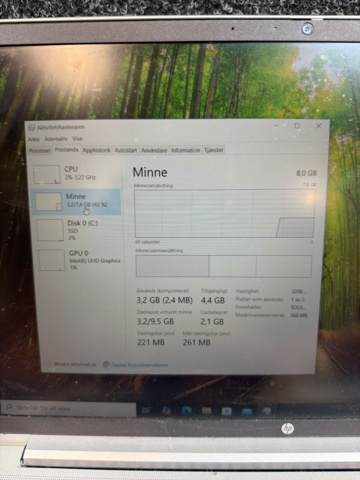The image size is (360, 480).
Task: Select the Minne performance item
Action: pyautogui.click(x=76, y=201)
